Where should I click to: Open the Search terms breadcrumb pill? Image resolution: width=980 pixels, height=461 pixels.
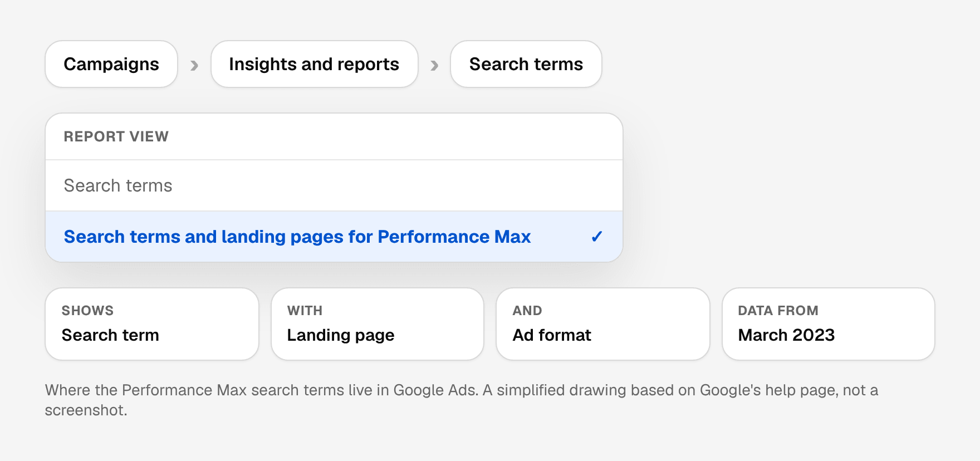click(526, 64)
